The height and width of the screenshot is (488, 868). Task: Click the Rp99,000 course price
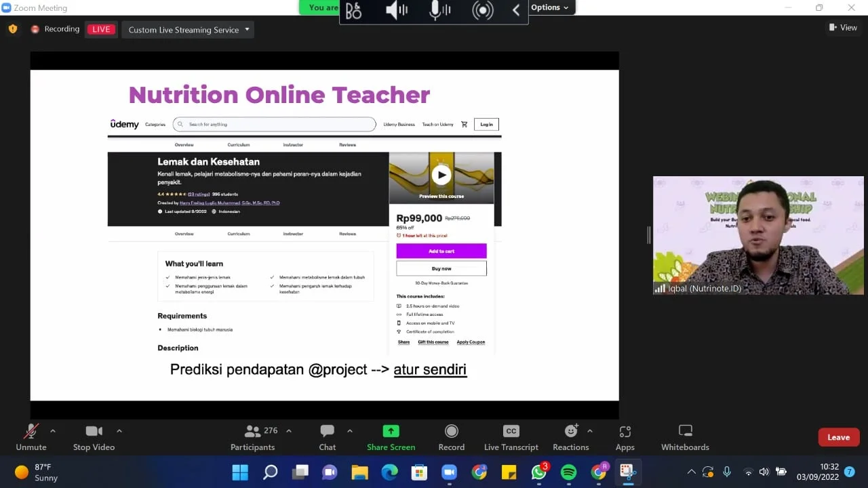(419, 218)
